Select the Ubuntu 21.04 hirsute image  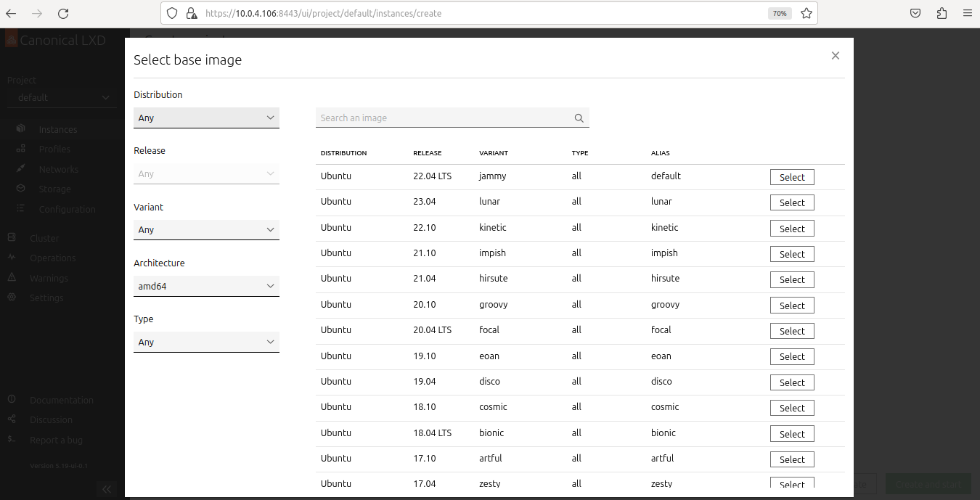tap(792, 279)
